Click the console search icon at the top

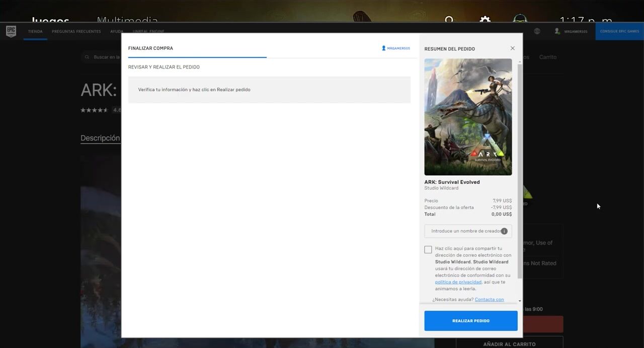449,20
